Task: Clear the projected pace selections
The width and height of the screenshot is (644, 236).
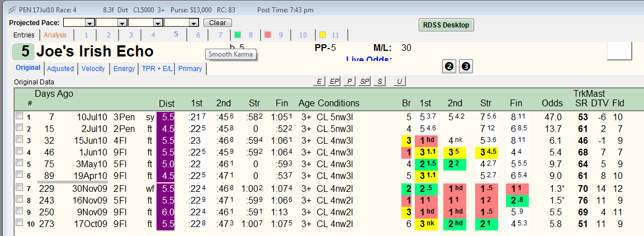Action: [217, 22]
